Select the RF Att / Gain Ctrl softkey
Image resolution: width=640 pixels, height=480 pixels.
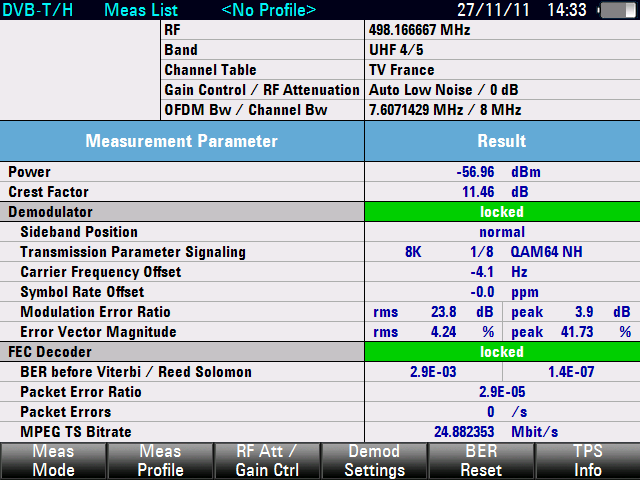click(x=267, y=461)
